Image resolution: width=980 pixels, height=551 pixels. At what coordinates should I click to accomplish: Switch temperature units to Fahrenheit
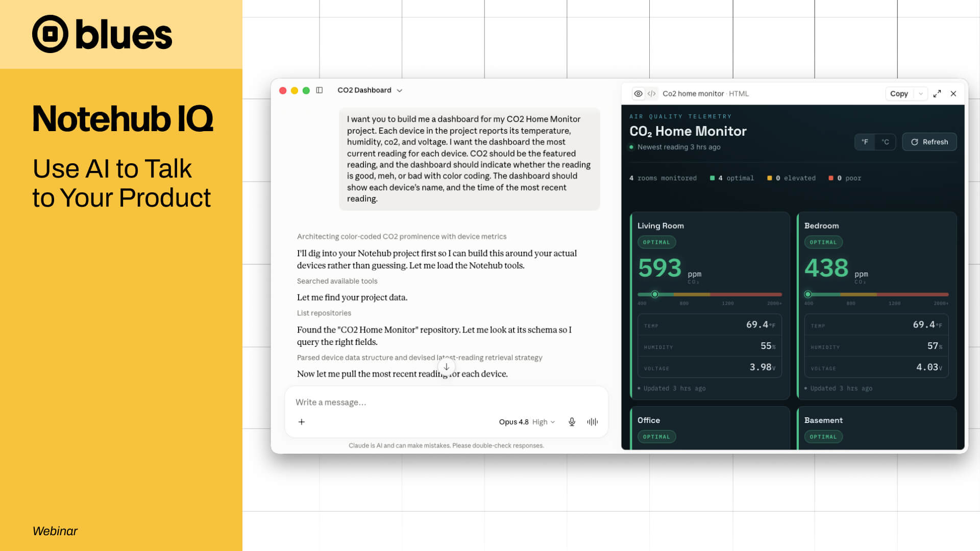pos(865,142)
